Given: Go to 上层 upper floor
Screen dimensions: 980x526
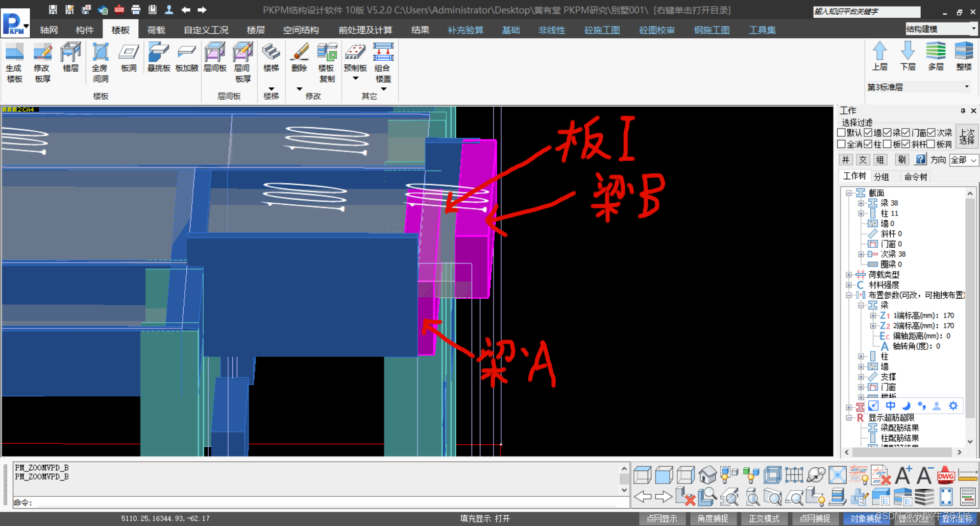Looking at the screenshot, I should 879,51.
